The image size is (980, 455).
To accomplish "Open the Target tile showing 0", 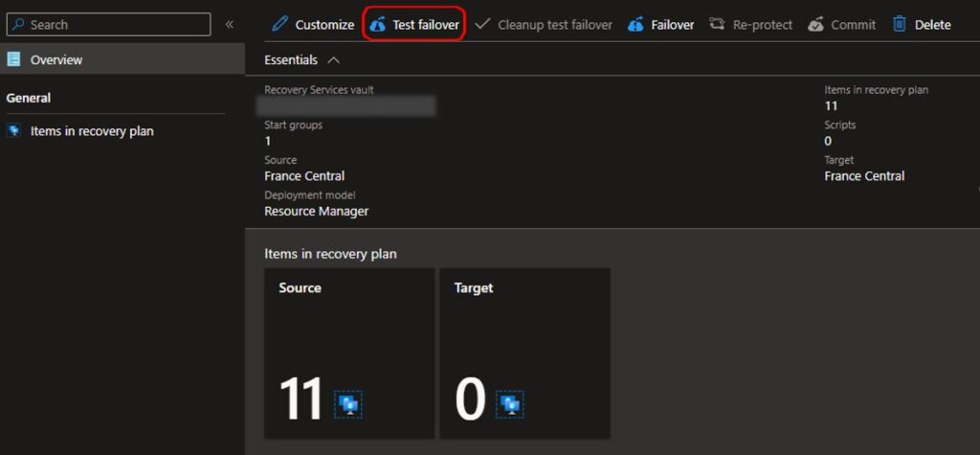I will coord(525,353).
